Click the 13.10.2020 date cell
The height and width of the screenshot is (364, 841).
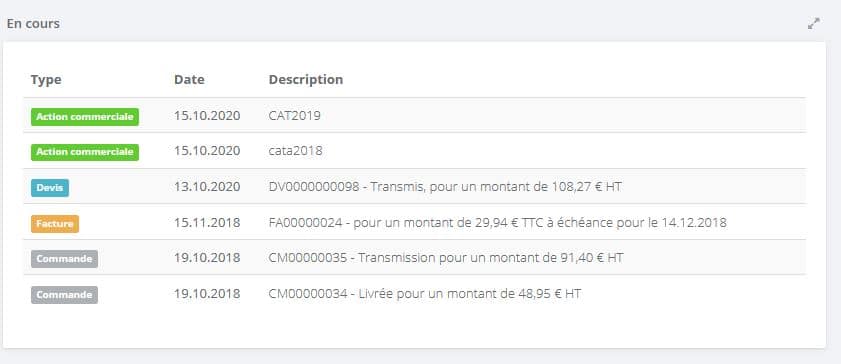coord(207,187)
